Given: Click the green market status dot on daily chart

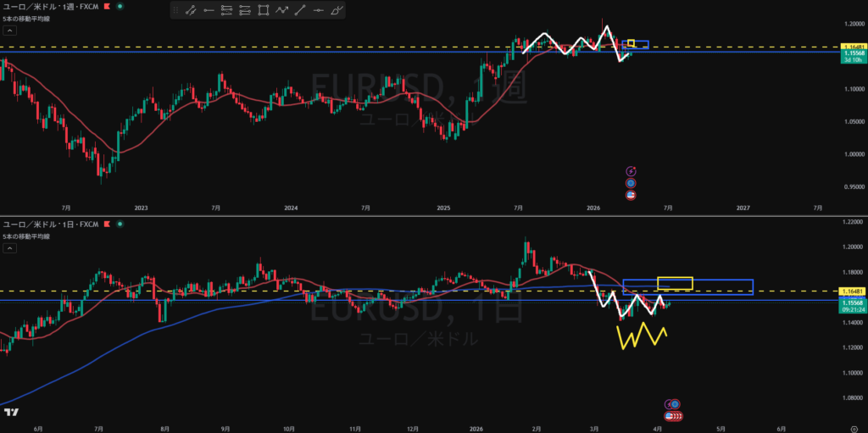Looking at the screenshot, I should [120, 225].
